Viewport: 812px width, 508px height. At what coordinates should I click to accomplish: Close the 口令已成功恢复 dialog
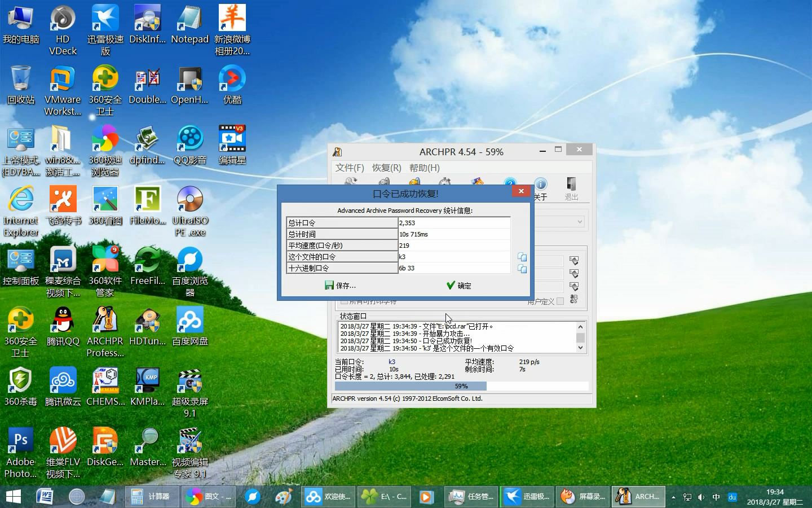(x=521, y=191)
